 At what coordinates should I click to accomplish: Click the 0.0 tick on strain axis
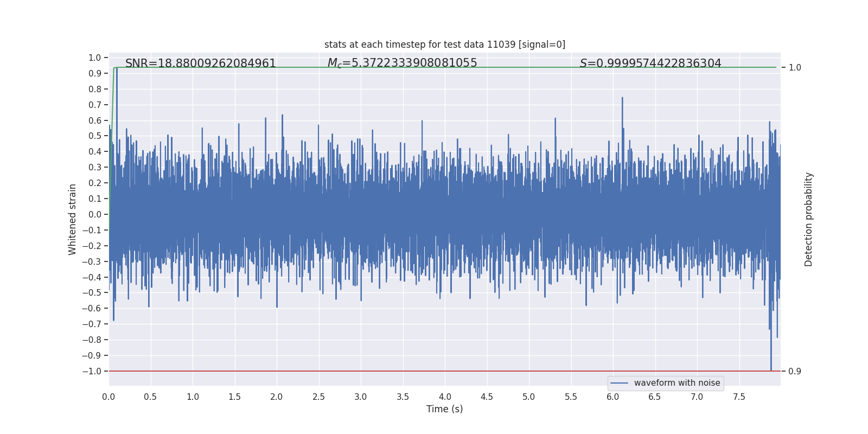(94, 214)
